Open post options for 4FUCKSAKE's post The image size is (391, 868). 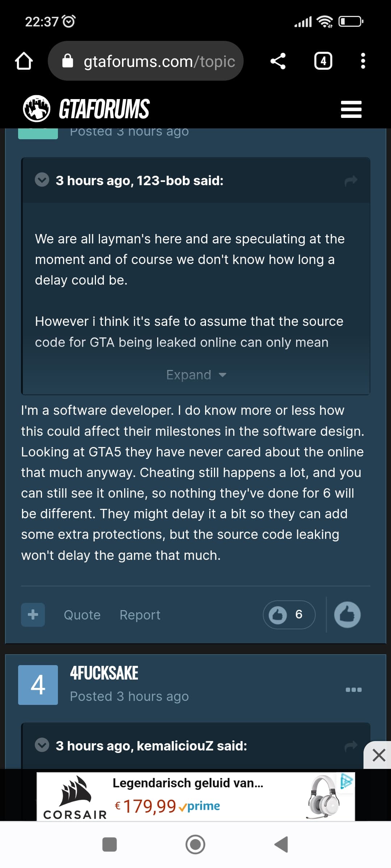click(353, 689)
